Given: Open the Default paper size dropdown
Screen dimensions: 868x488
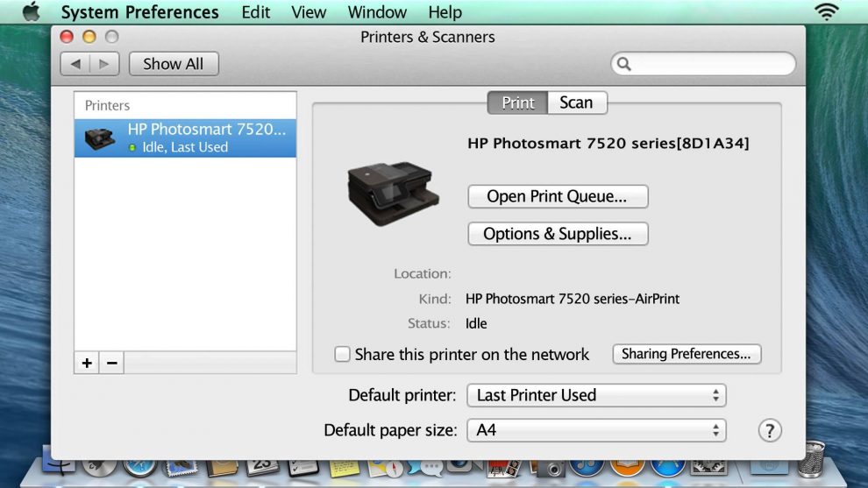Looking at the screenshot, I should (x=596, y=430).
